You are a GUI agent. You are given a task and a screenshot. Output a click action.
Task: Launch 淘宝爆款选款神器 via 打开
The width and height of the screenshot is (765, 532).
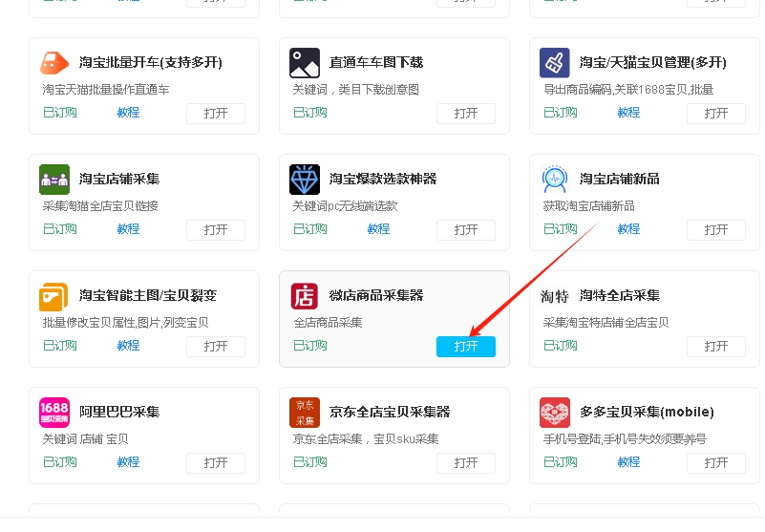pyautogui.click(x=466, y=230)
